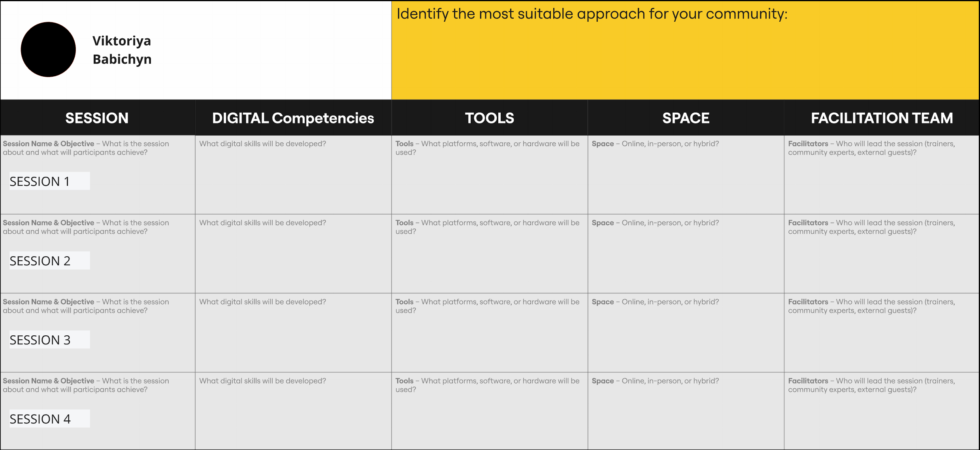Click the SESSION column header

(97, 118)
